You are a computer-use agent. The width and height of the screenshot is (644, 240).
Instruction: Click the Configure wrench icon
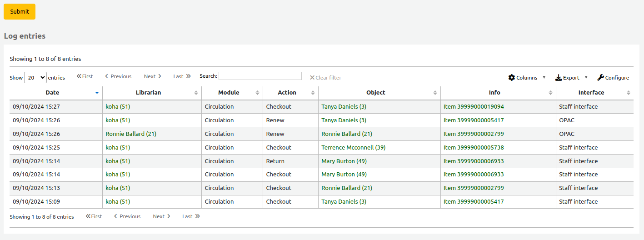point(600,78)
